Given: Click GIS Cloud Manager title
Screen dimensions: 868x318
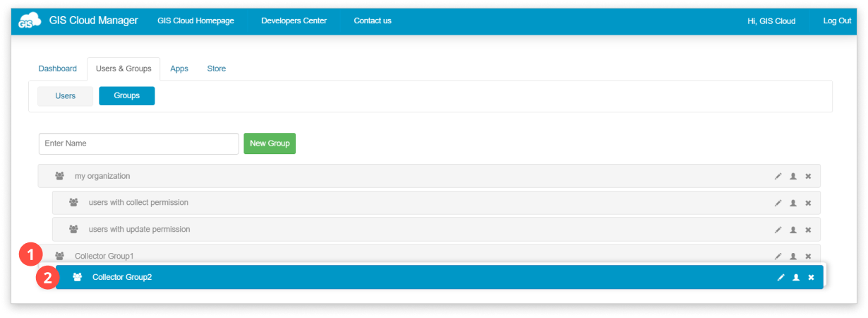Looking at the screenshot, I should (x=93, y=20).
